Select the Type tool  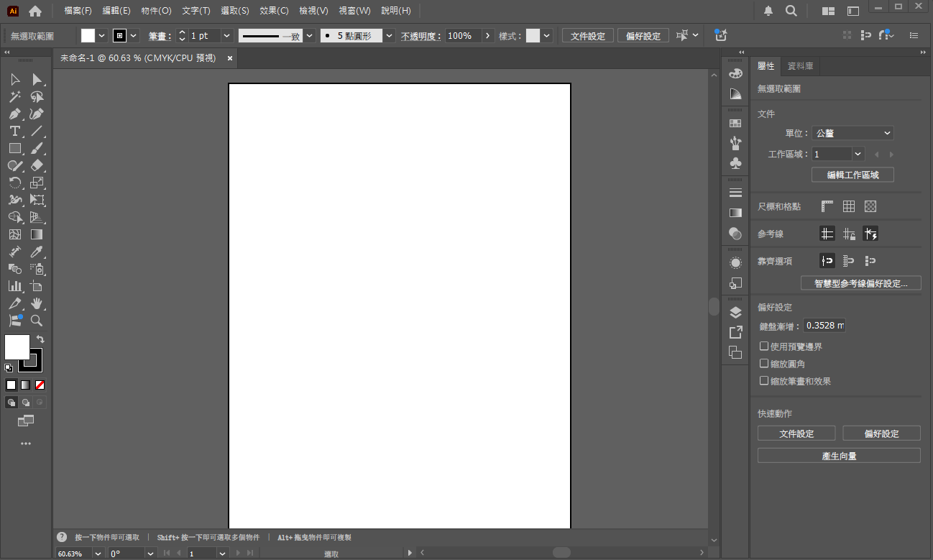[14, 131]
